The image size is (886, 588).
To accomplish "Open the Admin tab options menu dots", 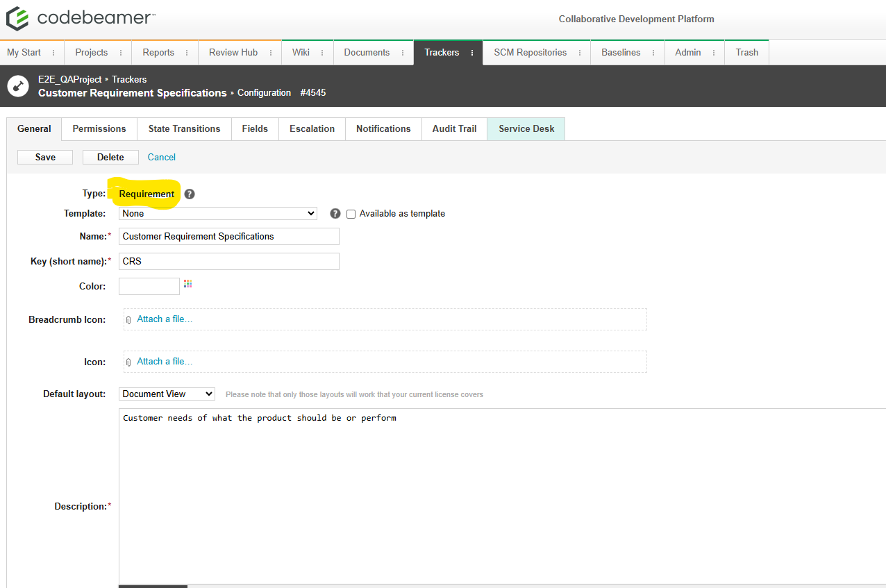I will 714,53.
